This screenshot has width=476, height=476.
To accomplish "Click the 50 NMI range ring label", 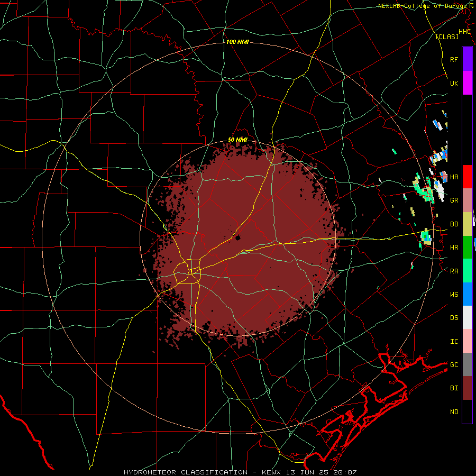I will coord(237,140).
